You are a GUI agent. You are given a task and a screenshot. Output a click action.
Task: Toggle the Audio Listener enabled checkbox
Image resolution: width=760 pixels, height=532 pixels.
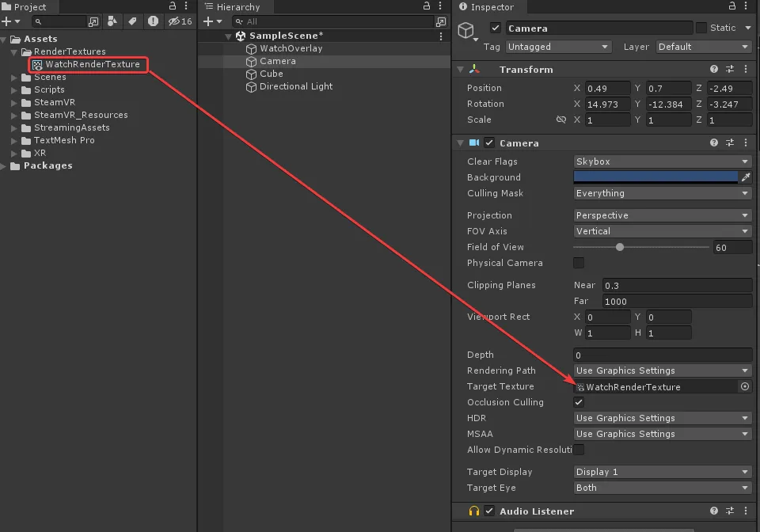(489, 511)
